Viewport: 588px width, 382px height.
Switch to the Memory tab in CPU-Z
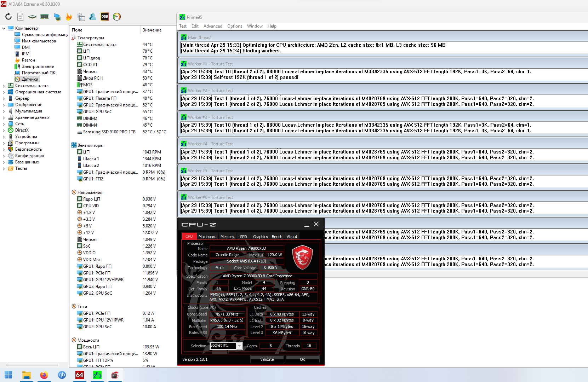[x=227, y=237]
